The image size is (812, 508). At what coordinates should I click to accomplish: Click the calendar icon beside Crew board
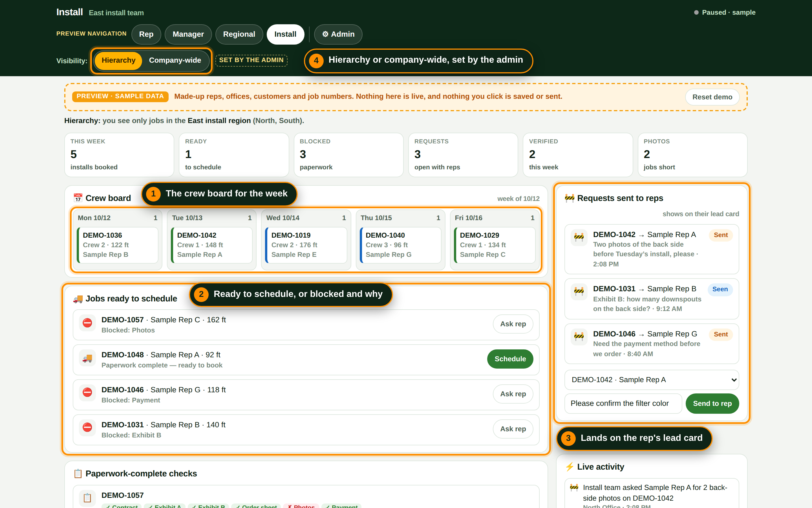click(x=78, y=198)
